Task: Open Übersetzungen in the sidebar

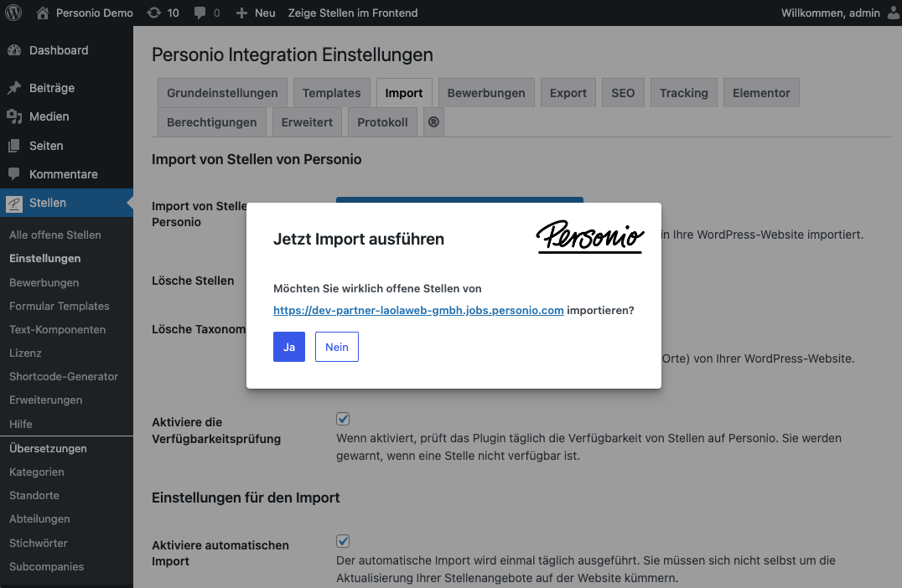Action: tap(49, 449)
